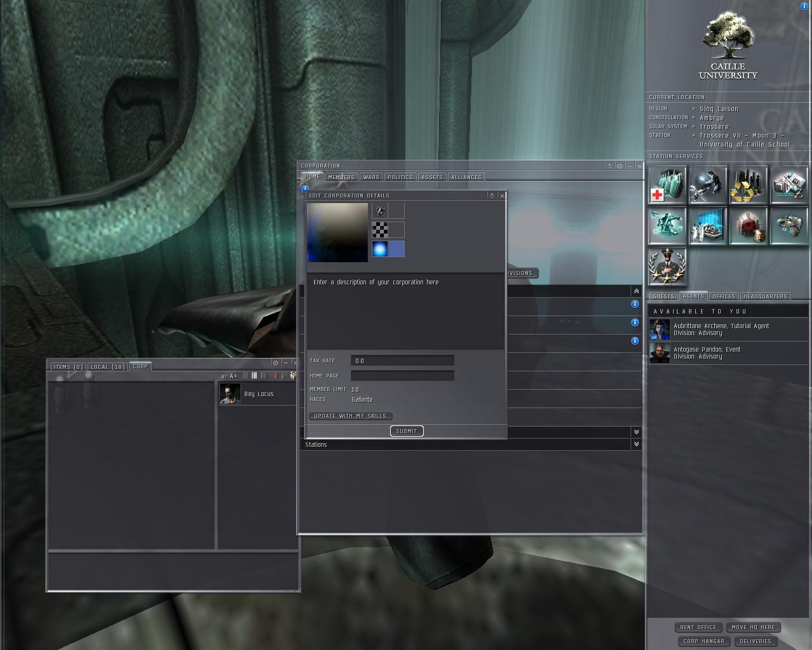Toggle the first chat text layout mode

(x=246, y=376)
